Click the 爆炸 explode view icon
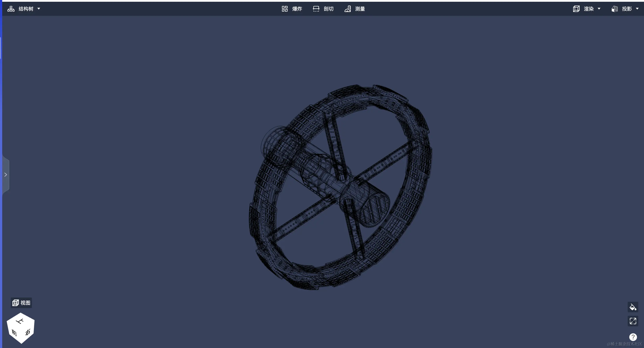Viewport: 644px width, 348px height. pyautogui.click(x=284, y=9)
